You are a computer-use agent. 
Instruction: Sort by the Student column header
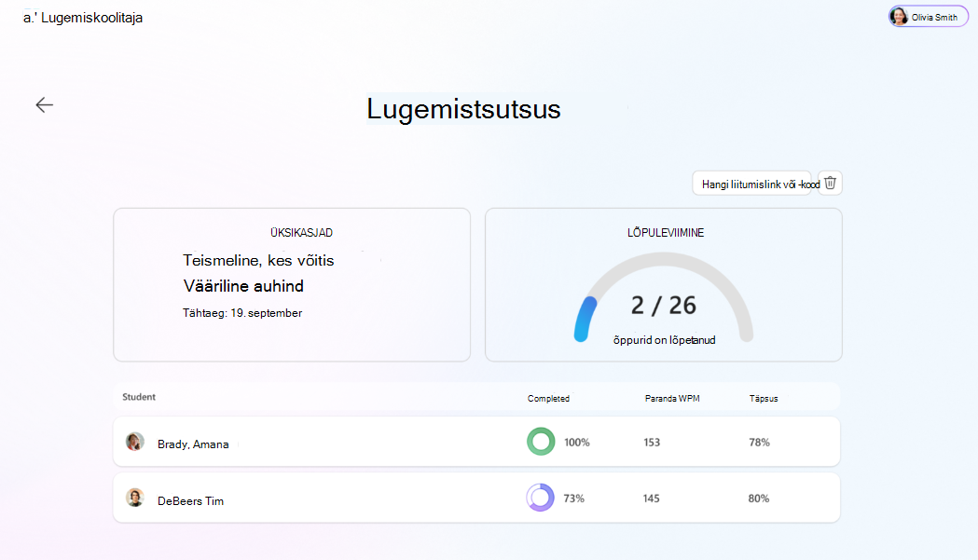[x=139, y=397]
